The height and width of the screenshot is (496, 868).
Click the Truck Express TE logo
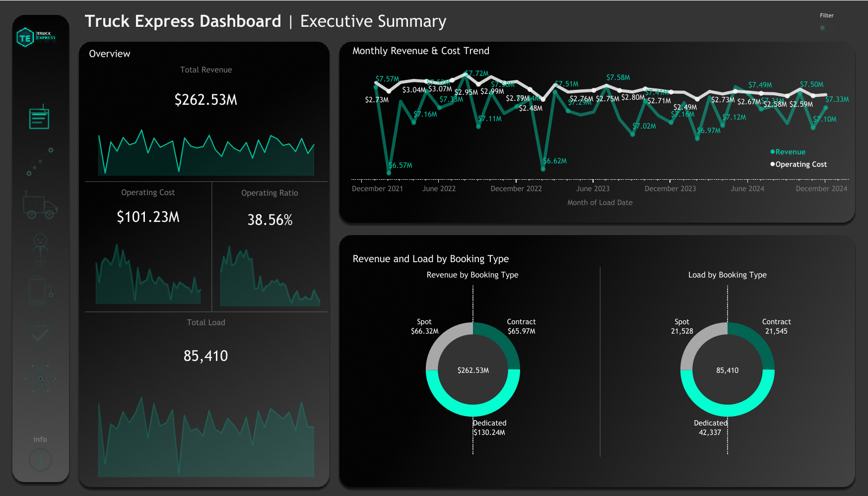click(36, 37)
